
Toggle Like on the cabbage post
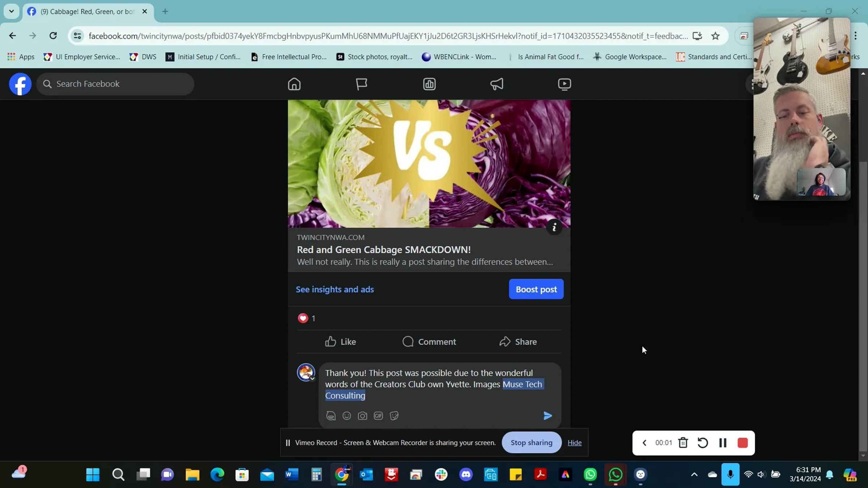coord(340,342)
